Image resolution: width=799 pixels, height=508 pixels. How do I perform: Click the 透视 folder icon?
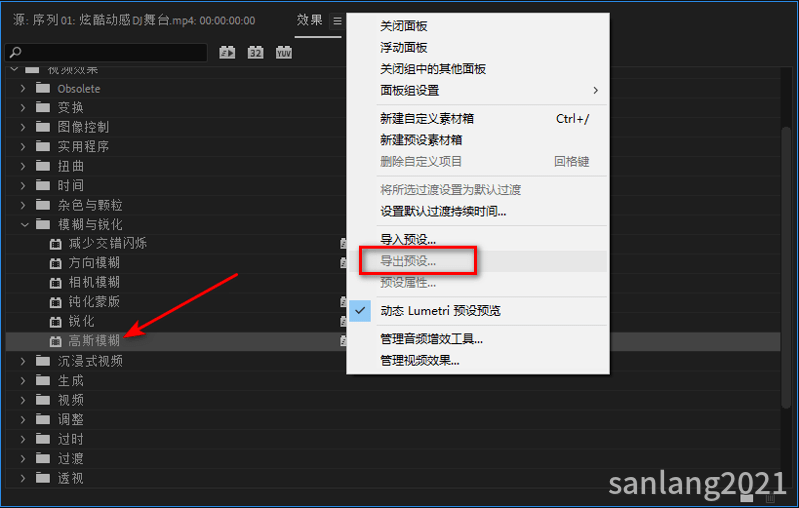[43, 478]
